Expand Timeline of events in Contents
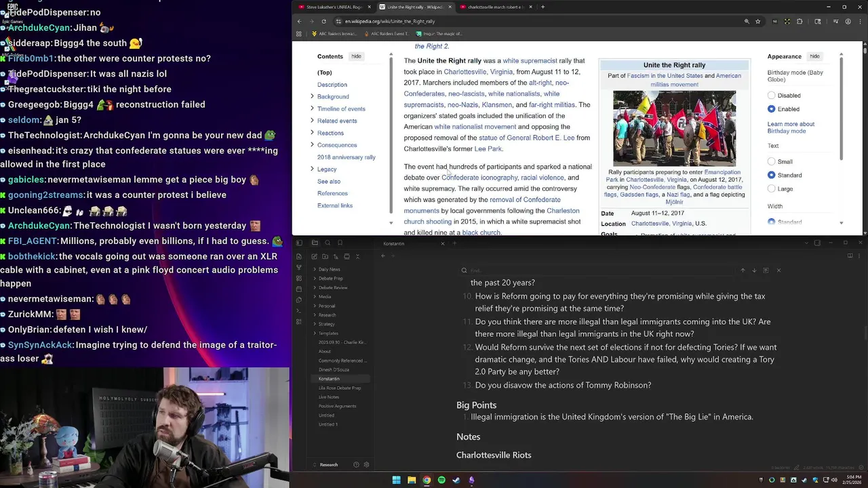Image resolution: width=868 pixels, height=488 pixels. point(312,108)
